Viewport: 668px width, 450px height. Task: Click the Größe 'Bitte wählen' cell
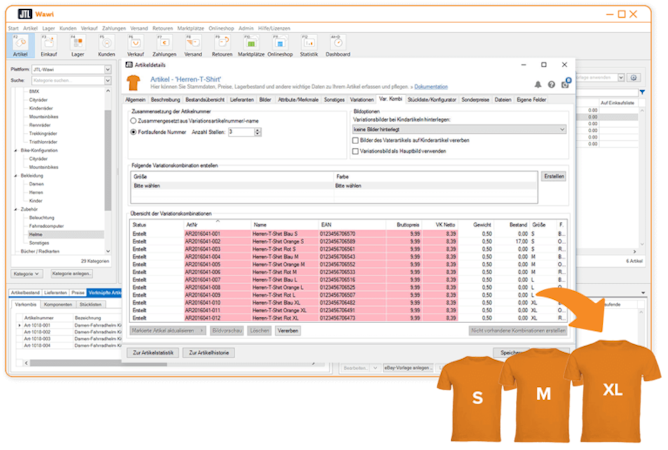pos(233,186)
